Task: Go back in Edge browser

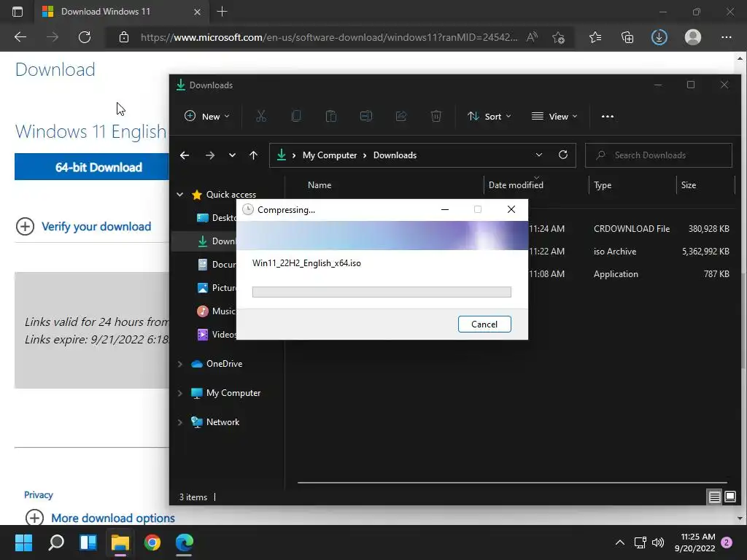Action: [x=20, y=37]
